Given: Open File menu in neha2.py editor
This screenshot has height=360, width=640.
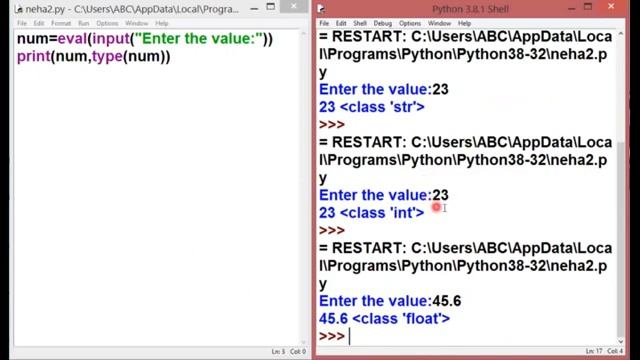Looking at the screenshot, I should tap(22, 23).
